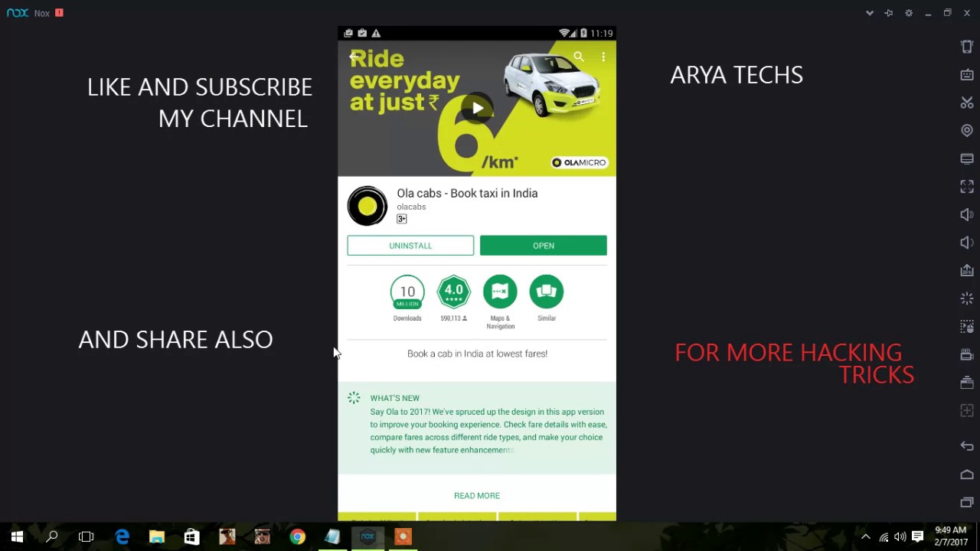Open Nox virtual location tool
The image size is (980, 551).
point(967,131)
